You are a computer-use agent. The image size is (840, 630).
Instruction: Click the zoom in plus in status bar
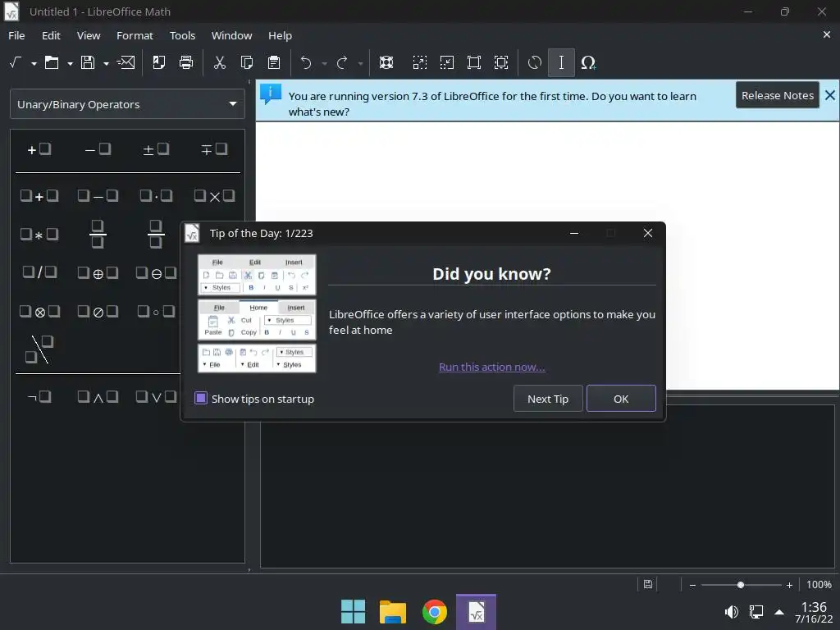tap(789, 585)
